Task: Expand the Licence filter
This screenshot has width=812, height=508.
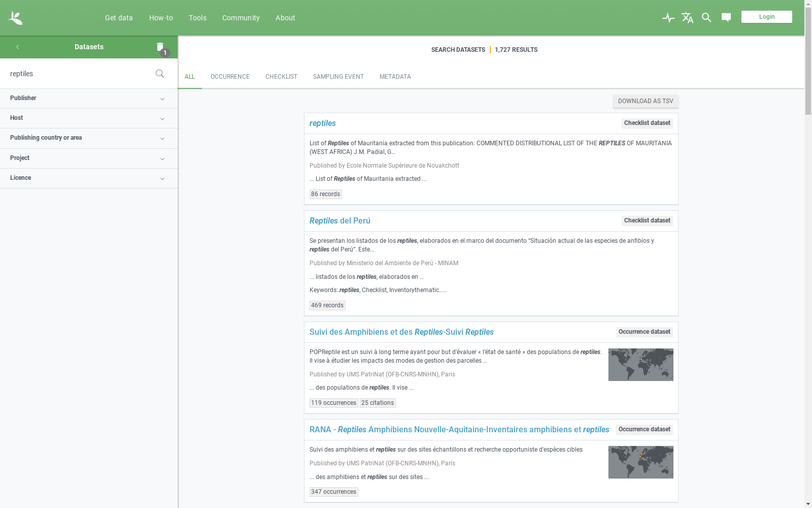Action: (x=89, y=178)
